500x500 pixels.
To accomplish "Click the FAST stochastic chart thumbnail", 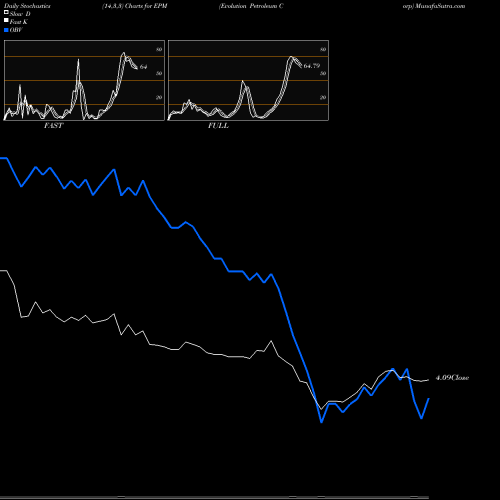I will pyautogui.click(x=84, y=80).
